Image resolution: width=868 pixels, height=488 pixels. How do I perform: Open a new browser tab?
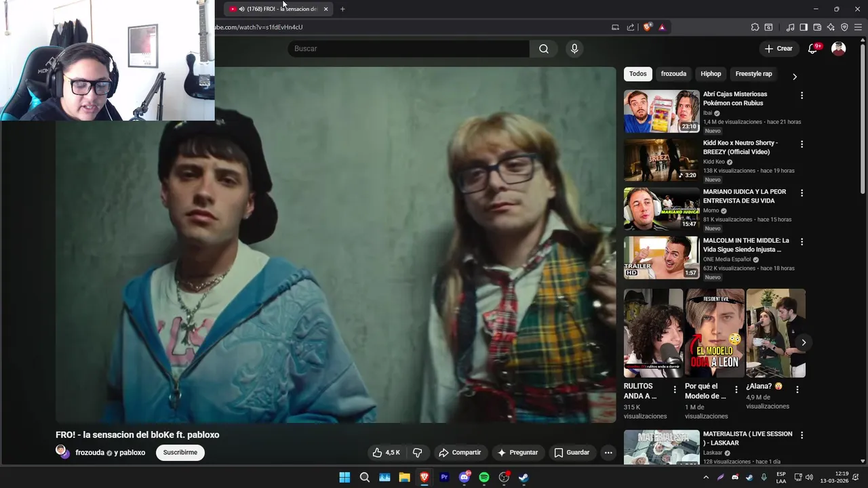[342, 9]
